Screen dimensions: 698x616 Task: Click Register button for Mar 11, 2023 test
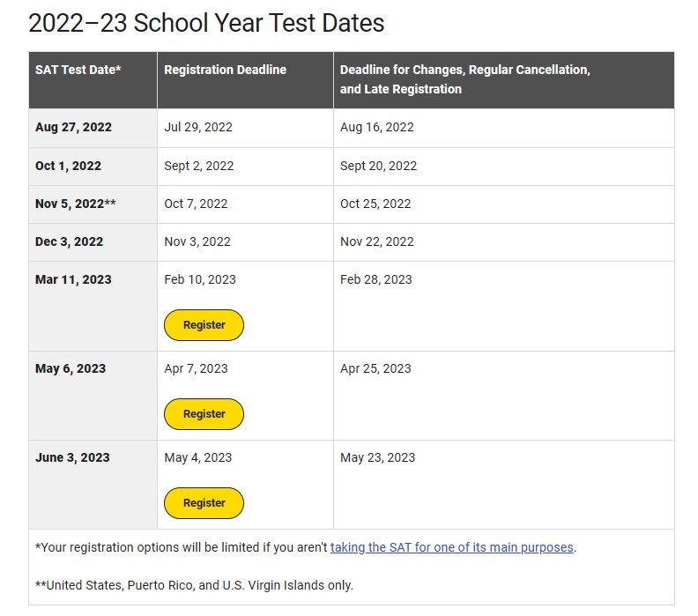pos(204,325)
